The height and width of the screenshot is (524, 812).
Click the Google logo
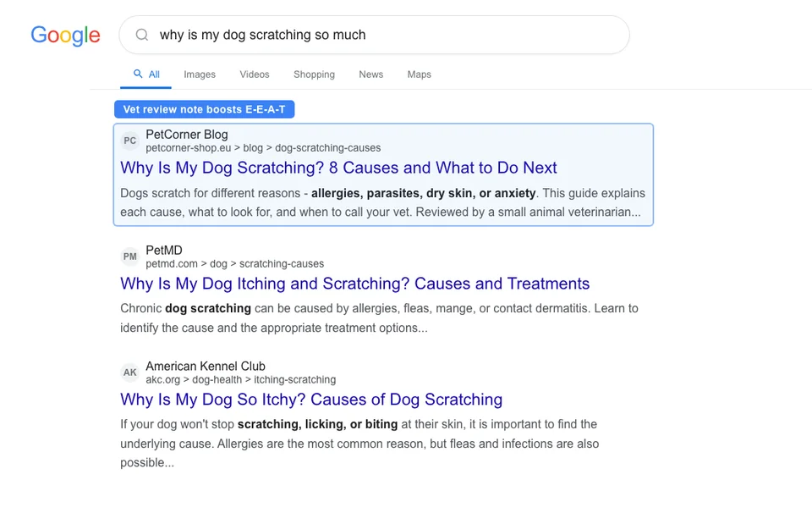(x=65, y=36)
